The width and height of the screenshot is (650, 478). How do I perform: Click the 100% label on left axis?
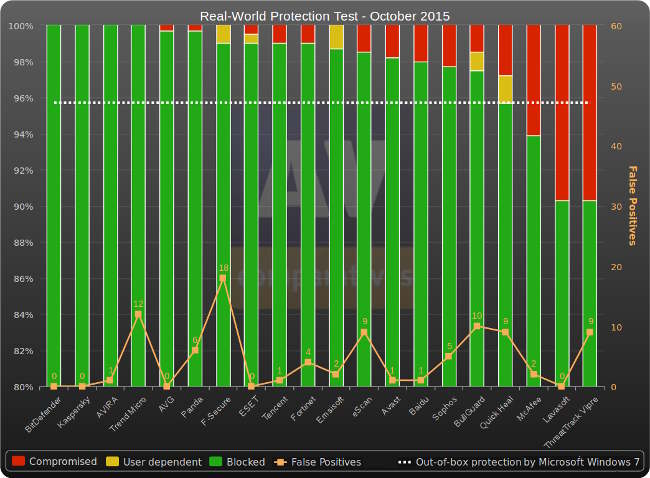21,26
